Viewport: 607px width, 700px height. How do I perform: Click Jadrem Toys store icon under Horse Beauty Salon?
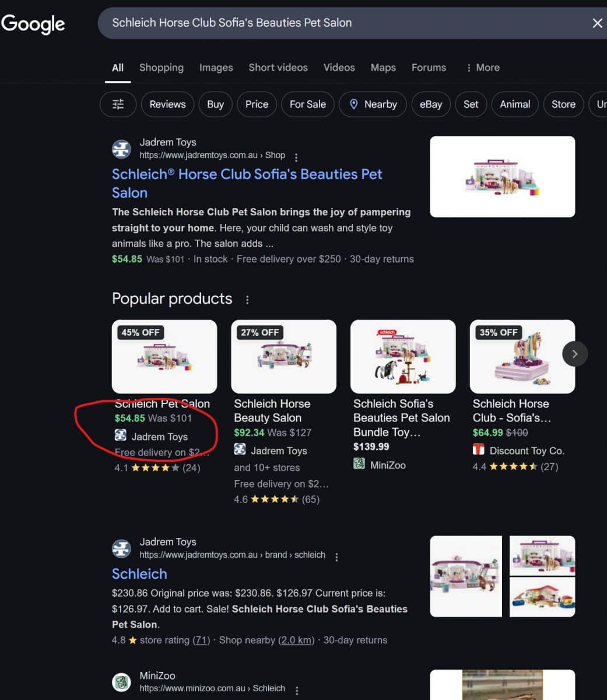240,450
